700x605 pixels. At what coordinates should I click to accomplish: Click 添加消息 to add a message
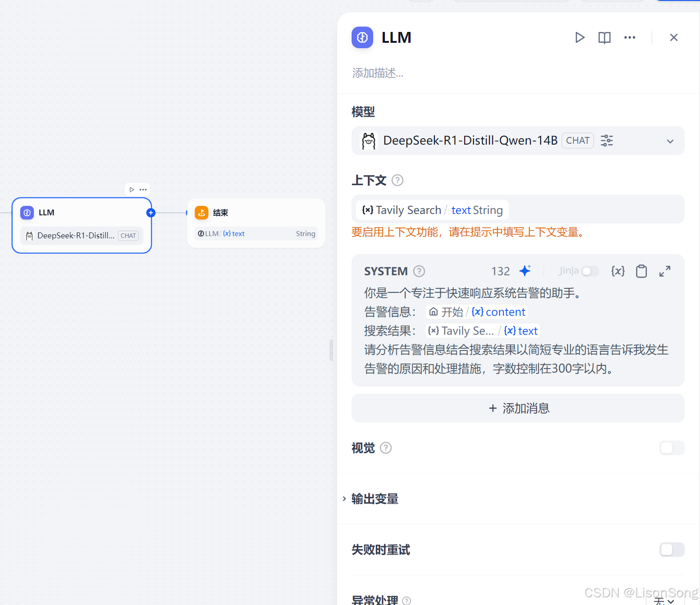518,408
